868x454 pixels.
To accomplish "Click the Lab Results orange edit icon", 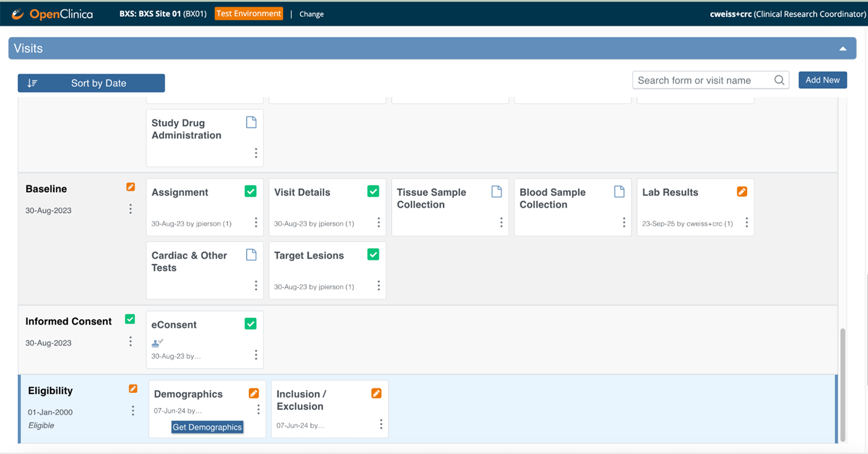I will 742,192.
